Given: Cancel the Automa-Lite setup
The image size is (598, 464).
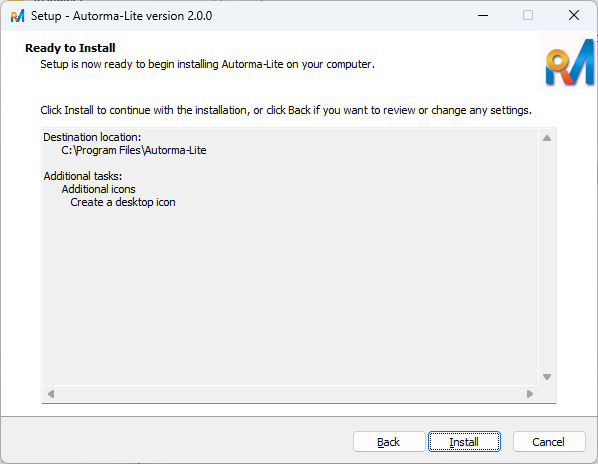Looking at the screenshot, I should (x=549, y=442).
